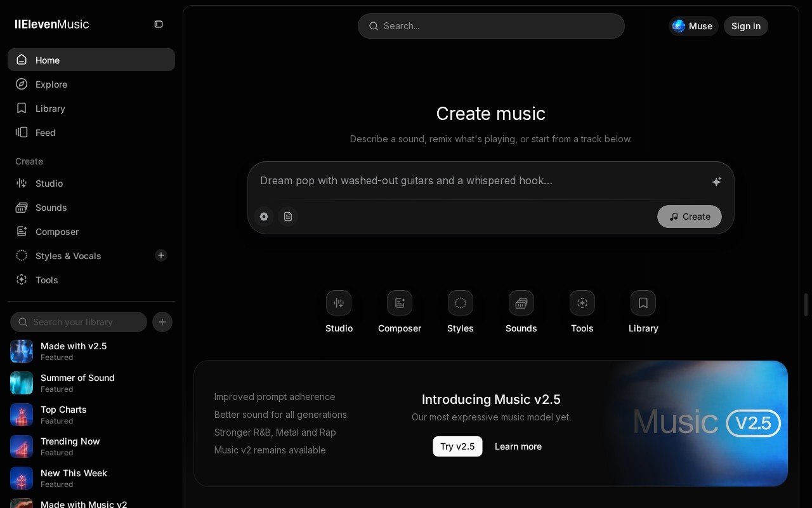812x508 pixels.
Task: Open the Top Charts playlist thumbnail
Action: coord(22,415)
